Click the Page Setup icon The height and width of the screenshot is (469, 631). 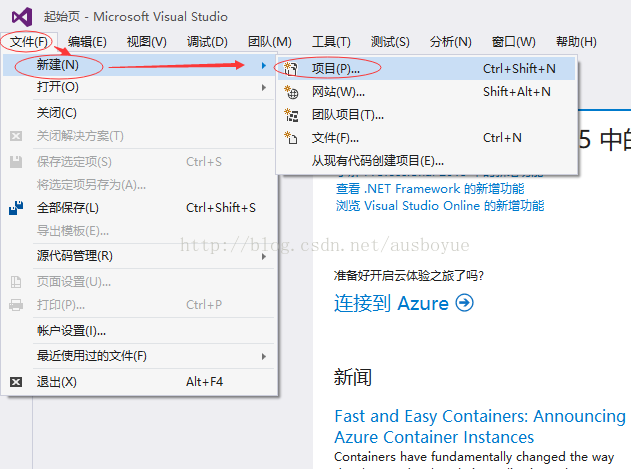pos(16,282)
